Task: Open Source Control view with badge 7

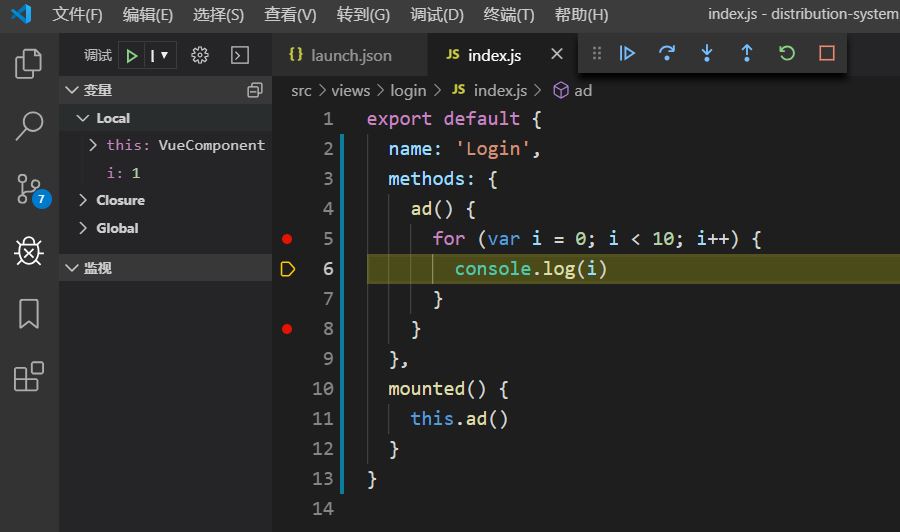Action: pos(32,190)
